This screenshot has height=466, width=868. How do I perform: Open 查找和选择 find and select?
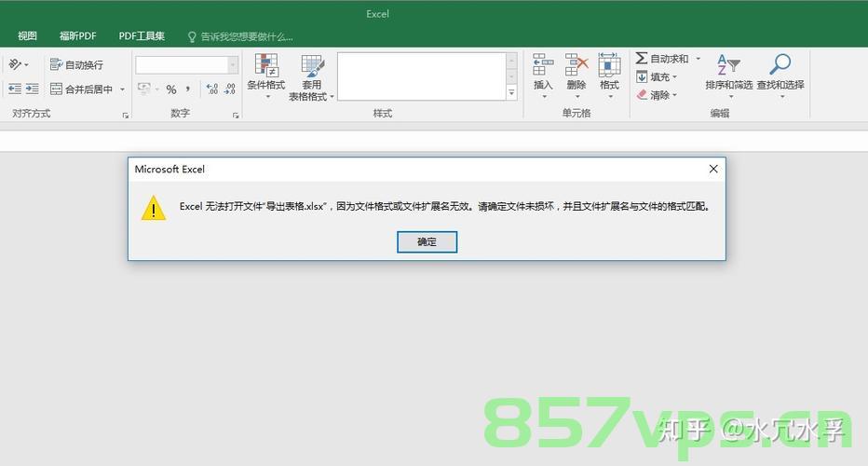[x=780, y=75]
